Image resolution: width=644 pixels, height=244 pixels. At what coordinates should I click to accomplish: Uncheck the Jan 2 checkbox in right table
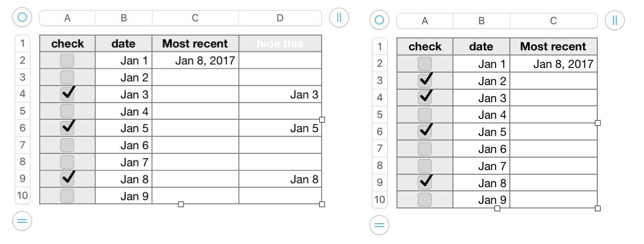pos(425,80)
